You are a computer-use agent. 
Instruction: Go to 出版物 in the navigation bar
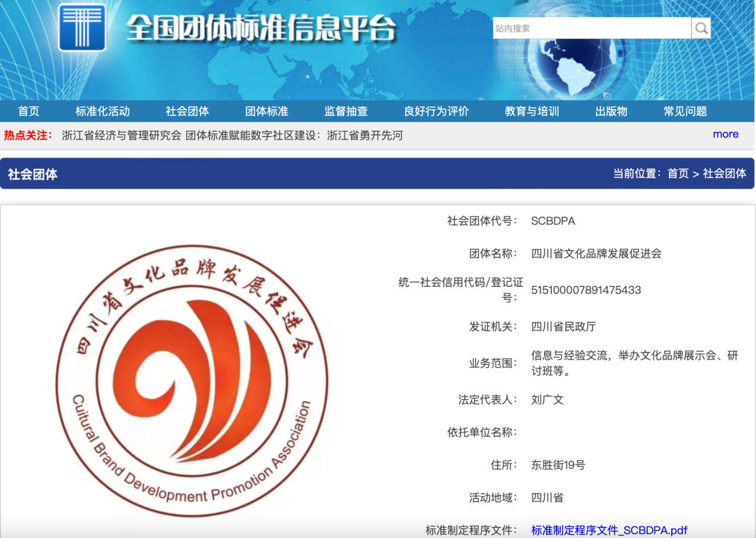coord(611,112)
